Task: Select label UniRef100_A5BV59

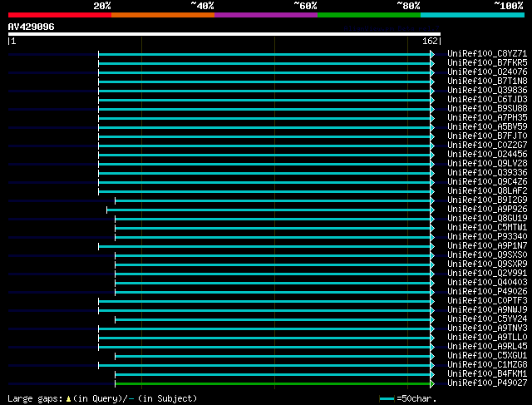Action: [x=487, y=127]
